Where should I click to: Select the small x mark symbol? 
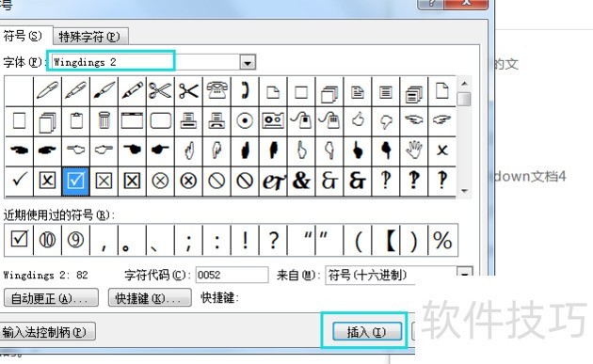[x=442, y=150]
